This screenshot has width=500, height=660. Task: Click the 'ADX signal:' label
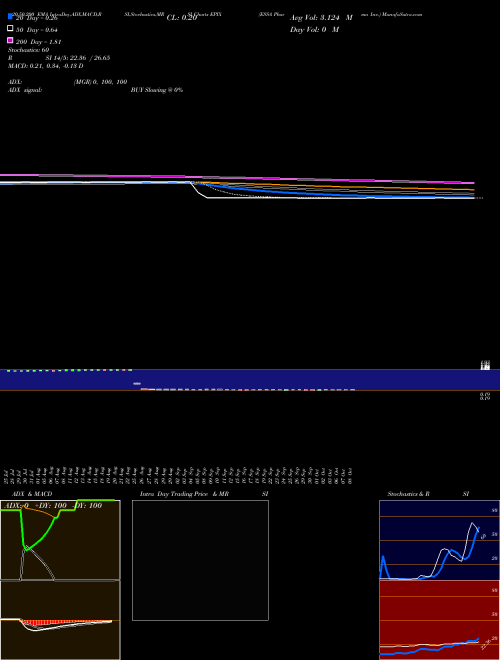25,90
